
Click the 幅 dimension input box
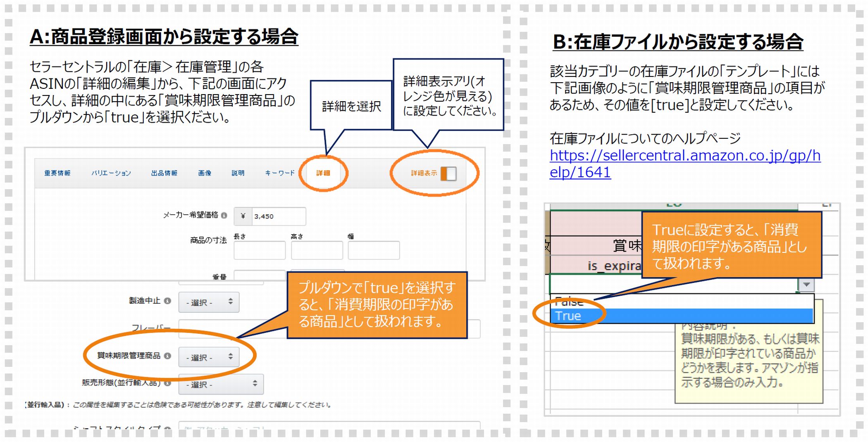374,250
